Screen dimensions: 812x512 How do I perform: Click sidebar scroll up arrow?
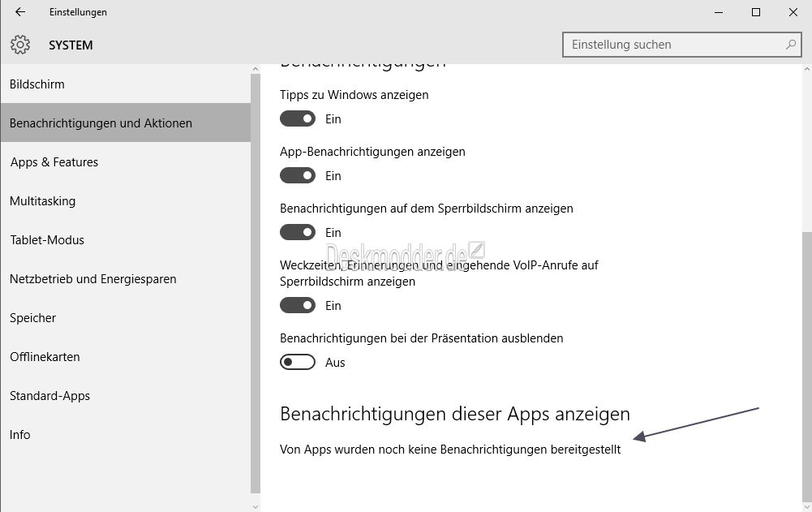pyautogui.click(x=256, y=69)
